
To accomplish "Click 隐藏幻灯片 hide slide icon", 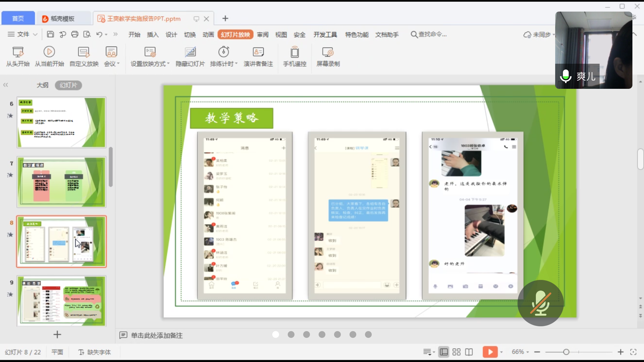I will pos(190,52).
